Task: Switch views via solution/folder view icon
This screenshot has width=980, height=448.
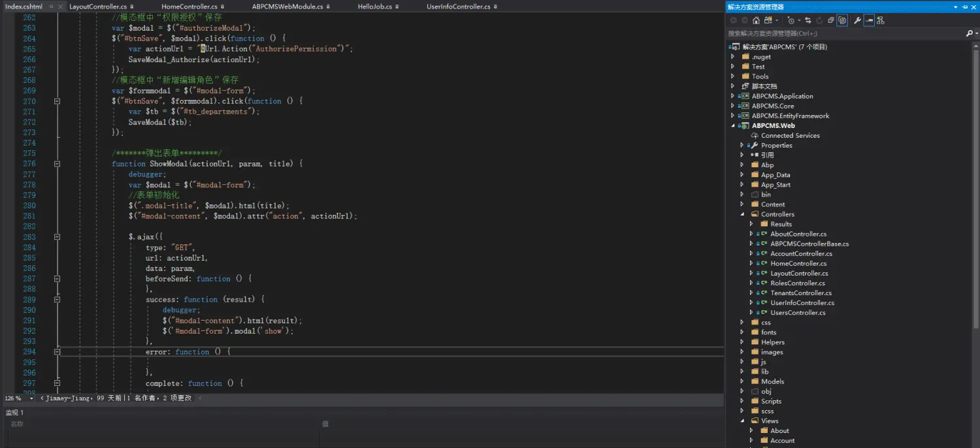Action: point(768,20)
